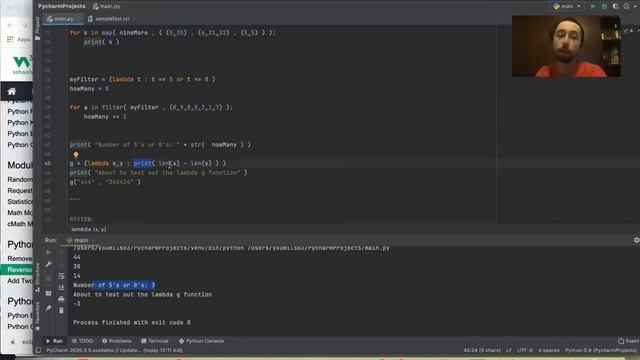Open the Python 3.9 interpreter selector

(x=601, y=350)
